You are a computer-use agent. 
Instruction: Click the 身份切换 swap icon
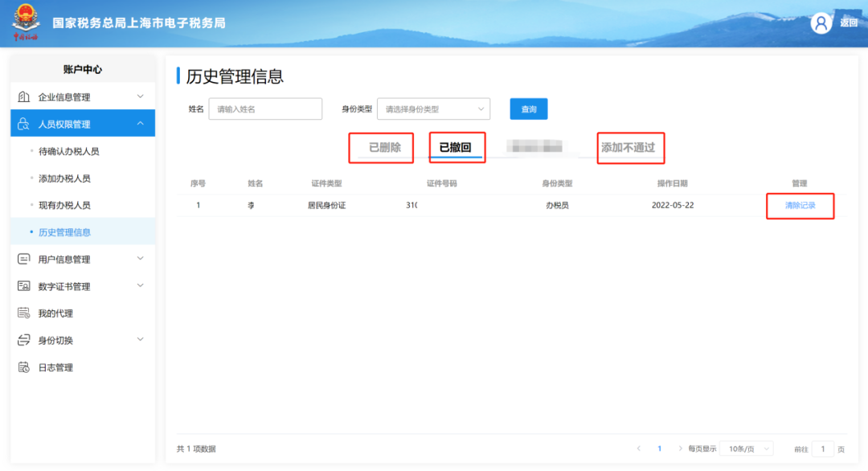click(24, 340)
